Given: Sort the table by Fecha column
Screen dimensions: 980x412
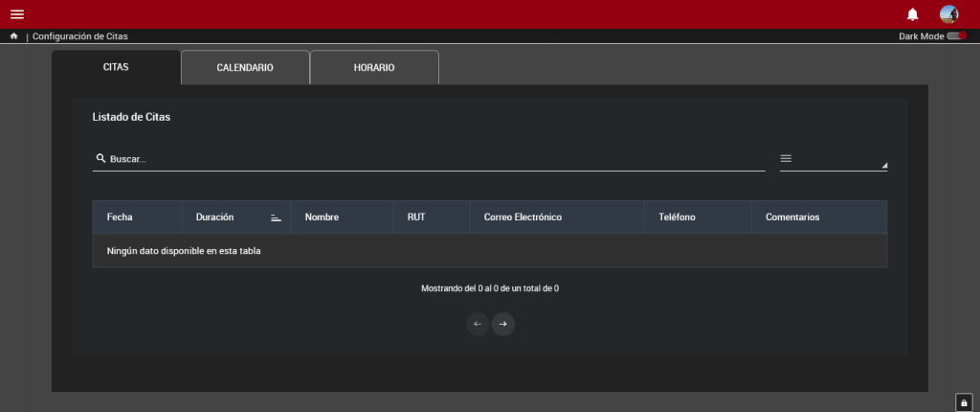Looking at the screenshot, I should pos(120,217).
